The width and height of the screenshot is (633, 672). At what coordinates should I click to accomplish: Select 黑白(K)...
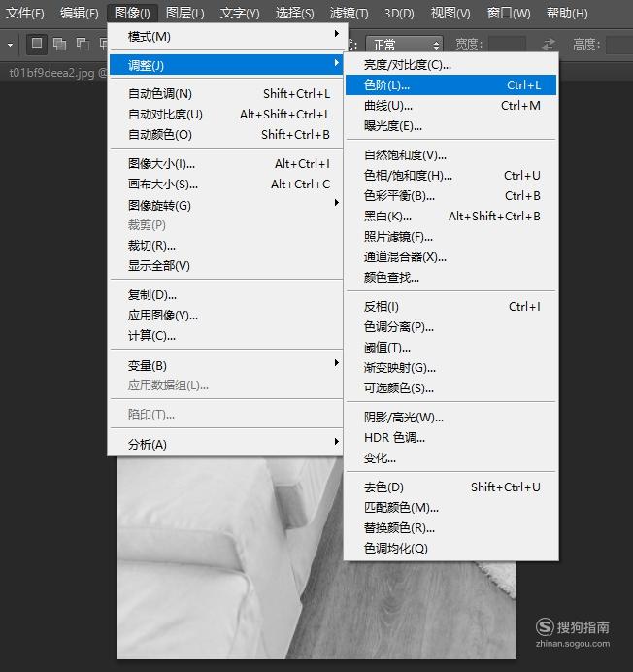450,216
